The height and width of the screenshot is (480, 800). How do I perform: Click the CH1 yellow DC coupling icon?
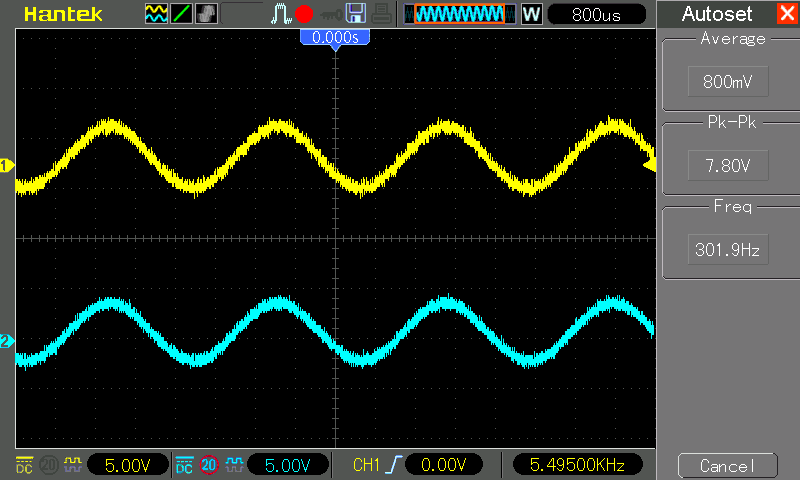point(24,465)
